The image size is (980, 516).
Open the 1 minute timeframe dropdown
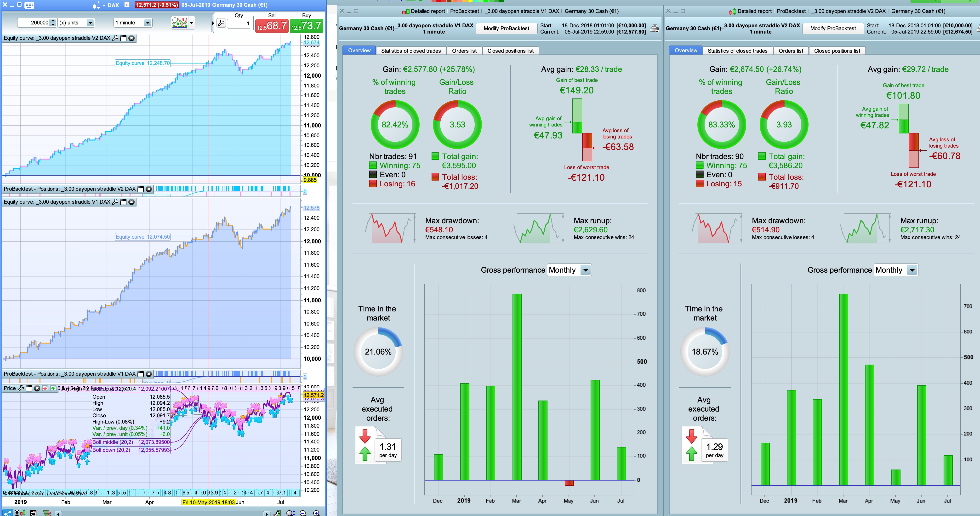pos(148,23)
